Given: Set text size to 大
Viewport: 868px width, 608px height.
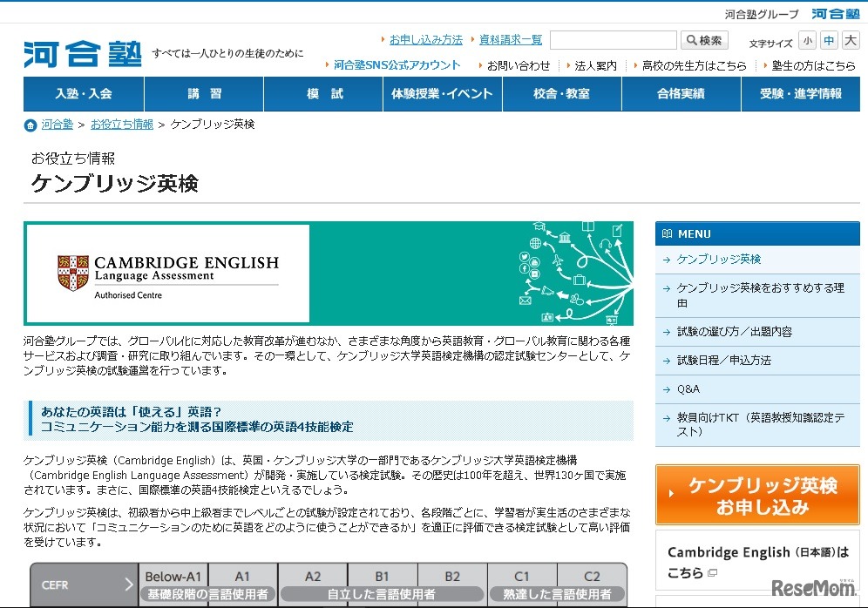Looking at the screenshot, I should pyautogui.click(x=850, y=41).
